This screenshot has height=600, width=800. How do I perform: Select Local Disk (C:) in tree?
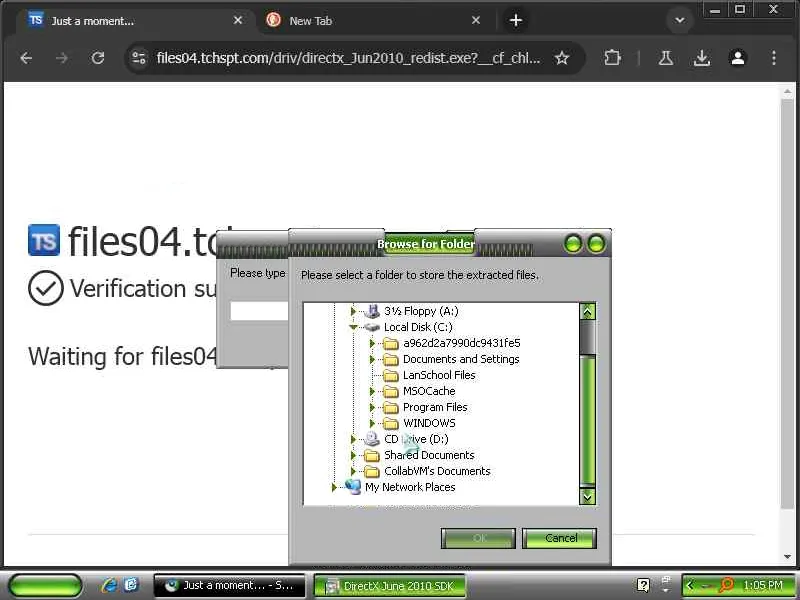coord(418,327)
